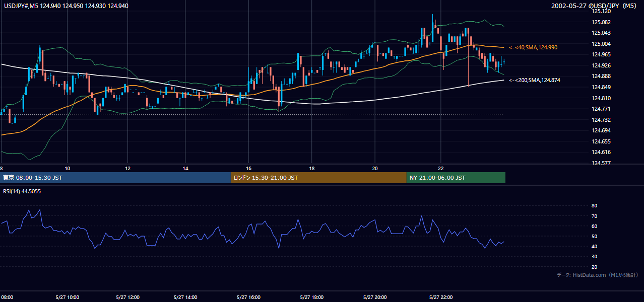Click RSI scale level 30
Viewport: 644px width, 302px height.
pos(594,257)
